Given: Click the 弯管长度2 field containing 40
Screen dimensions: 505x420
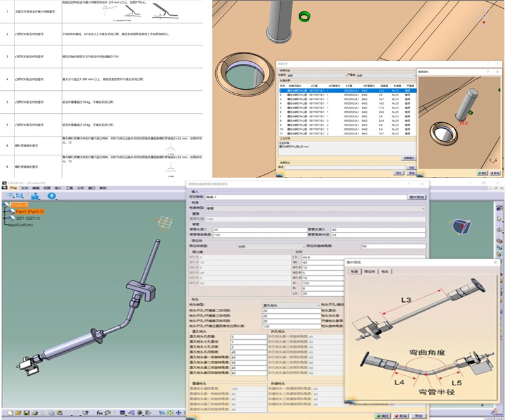Looking at the screenshot, I should click(x=378, y=230).
